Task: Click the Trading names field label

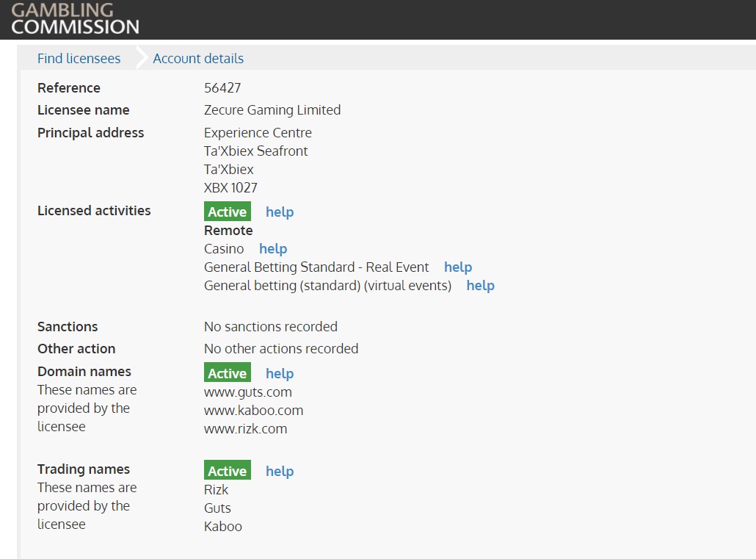Action: click(x=84, y=469)
